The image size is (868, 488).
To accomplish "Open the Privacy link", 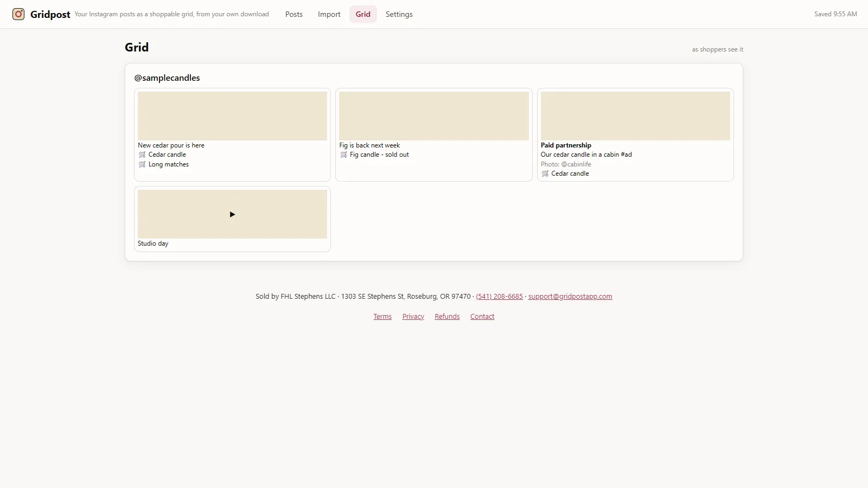I will point(413,317).
